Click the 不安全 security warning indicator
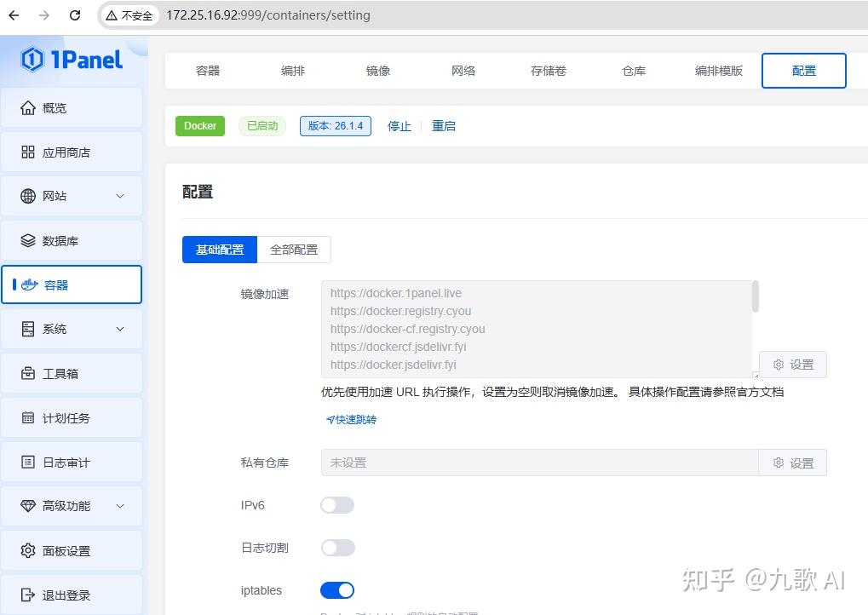 coord(129,15)
